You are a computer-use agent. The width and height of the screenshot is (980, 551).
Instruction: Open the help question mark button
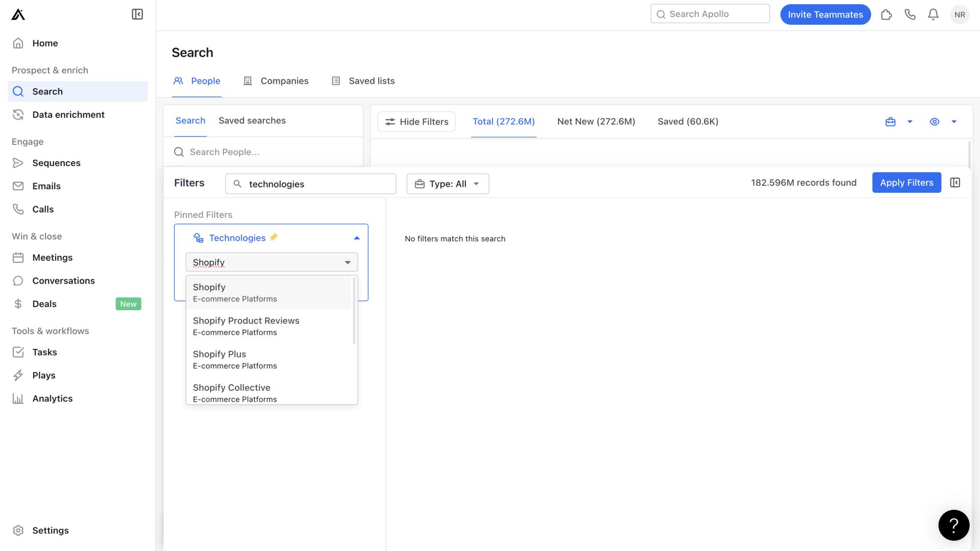[x=954, y=525]
